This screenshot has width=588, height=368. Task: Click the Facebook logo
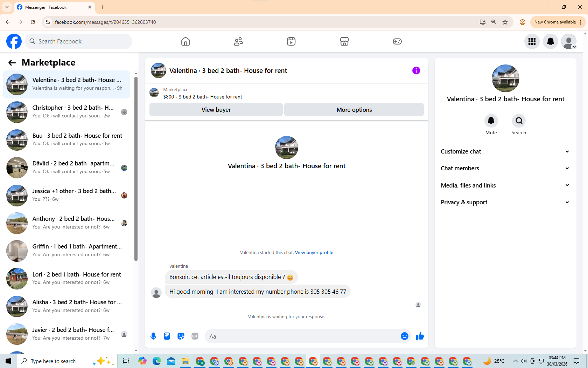point(14,41)
